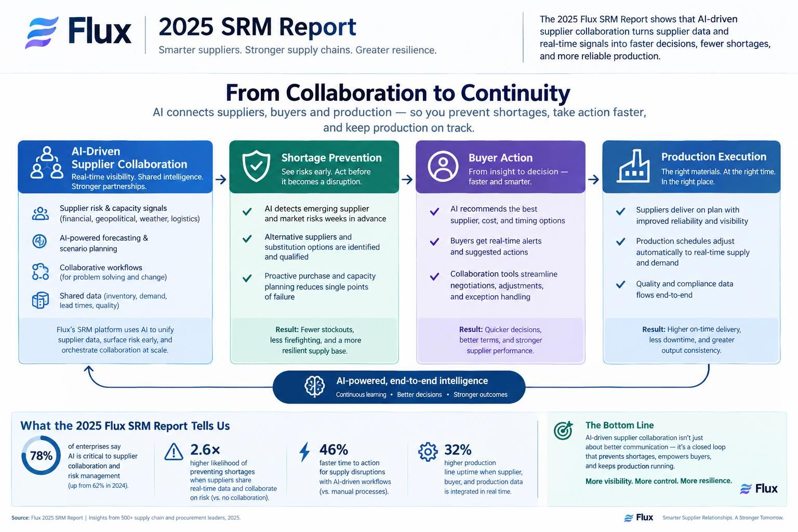The image size is (798, 532).
Task: Click the brain icon in the intelligence banner
Action: pos(314,387)
